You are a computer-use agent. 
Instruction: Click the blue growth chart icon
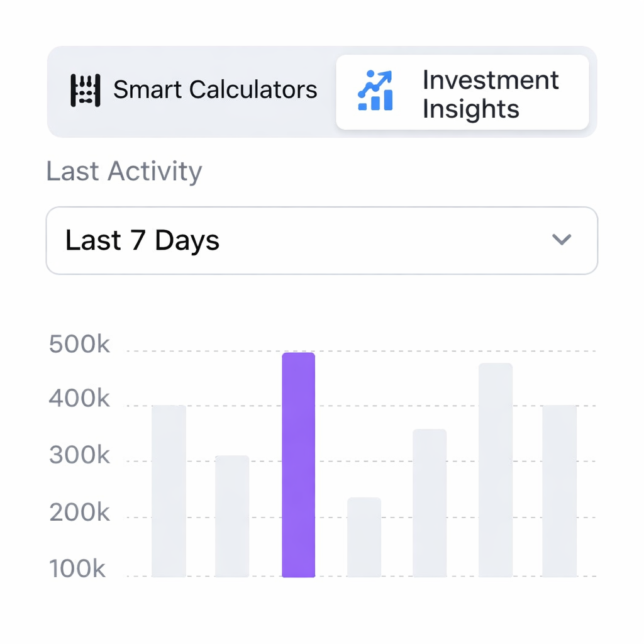click(x=375, y=91)
